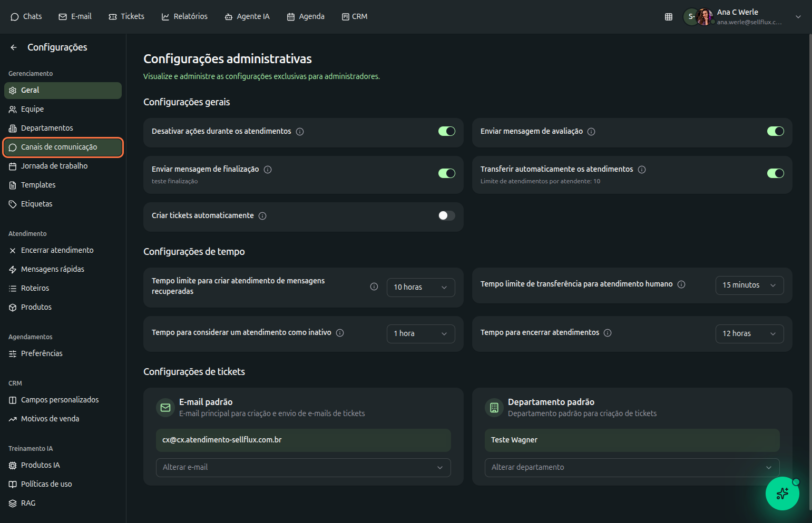Click info icon beside Desativar ações durante atendimentos
Screen dimensions: 812x523
click(x=300, y=132)
